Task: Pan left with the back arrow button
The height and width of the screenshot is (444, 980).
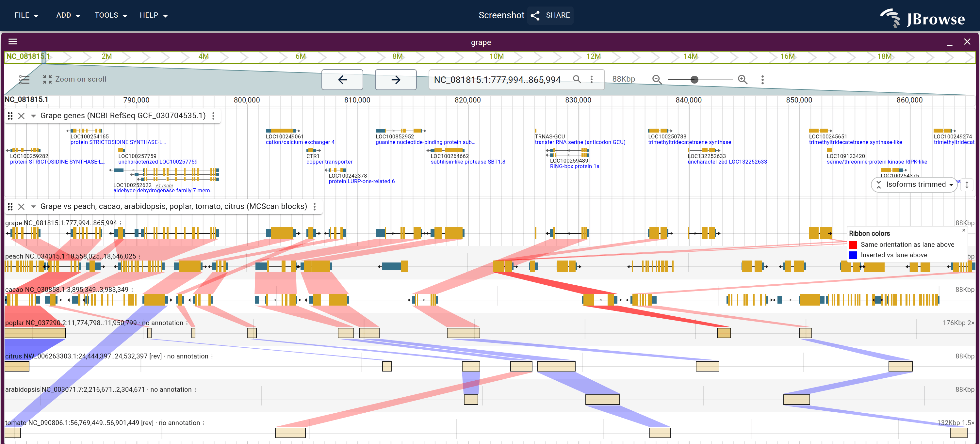Action: coord(342,80)
